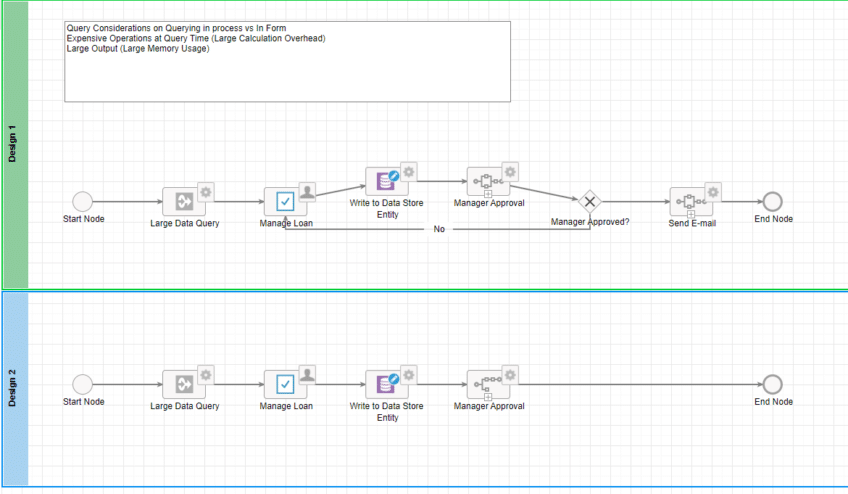Select the blue Design 2 swimlane header
Viewport: 848px width, 494px height.
pos(15,388)
